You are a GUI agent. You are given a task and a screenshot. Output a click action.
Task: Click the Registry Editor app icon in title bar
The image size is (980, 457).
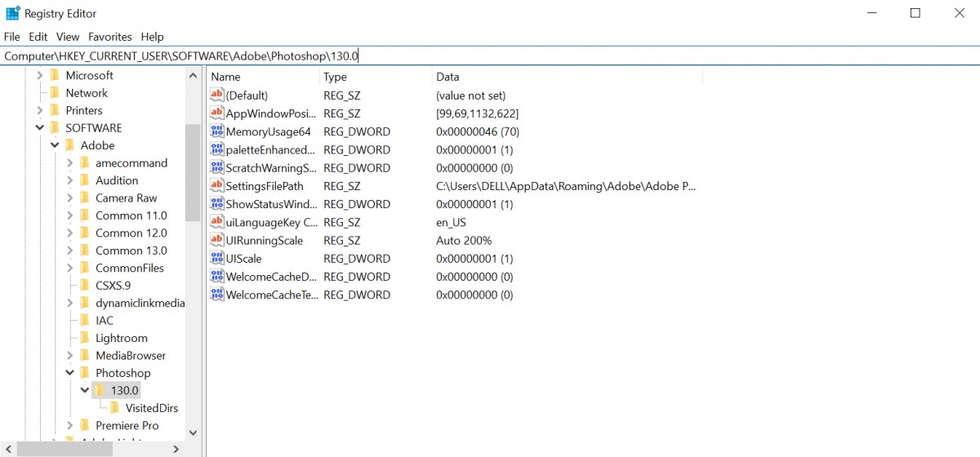[13, 13]
